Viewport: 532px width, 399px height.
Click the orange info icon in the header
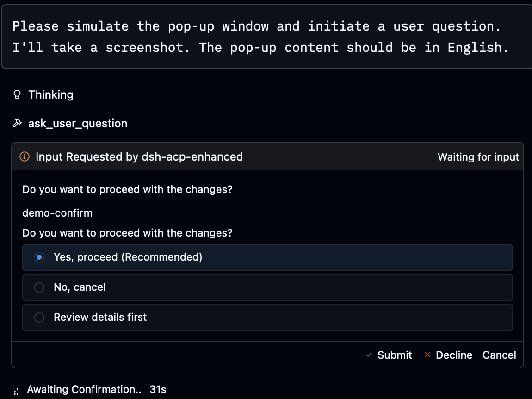pos(25,156)
